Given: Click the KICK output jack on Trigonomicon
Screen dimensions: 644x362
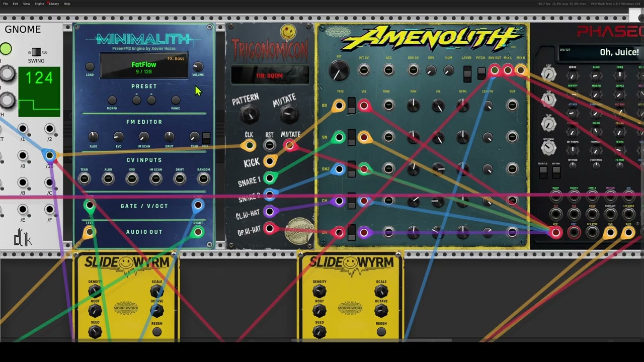Looking at the screenshot, I should coord(270,161).
